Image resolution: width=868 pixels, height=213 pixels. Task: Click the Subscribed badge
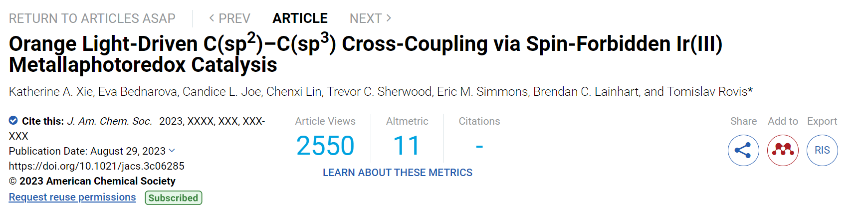[x=174, y=198]
